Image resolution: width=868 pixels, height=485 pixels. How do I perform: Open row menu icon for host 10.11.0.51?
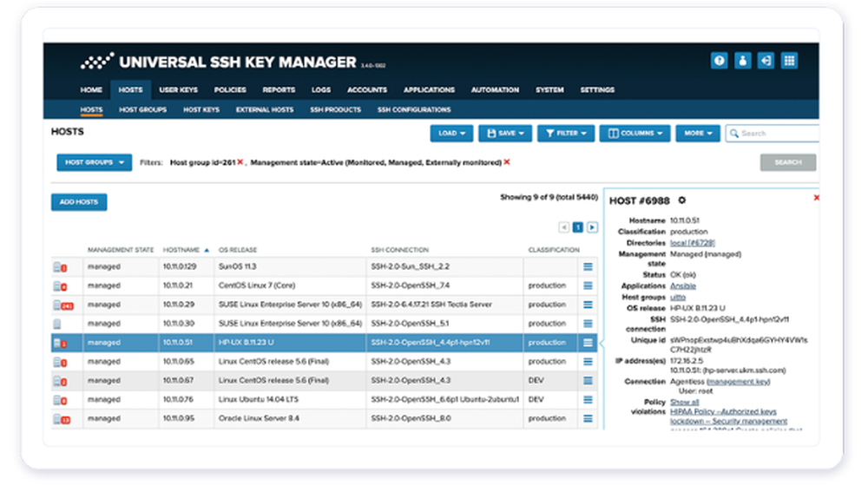[588, 343]
